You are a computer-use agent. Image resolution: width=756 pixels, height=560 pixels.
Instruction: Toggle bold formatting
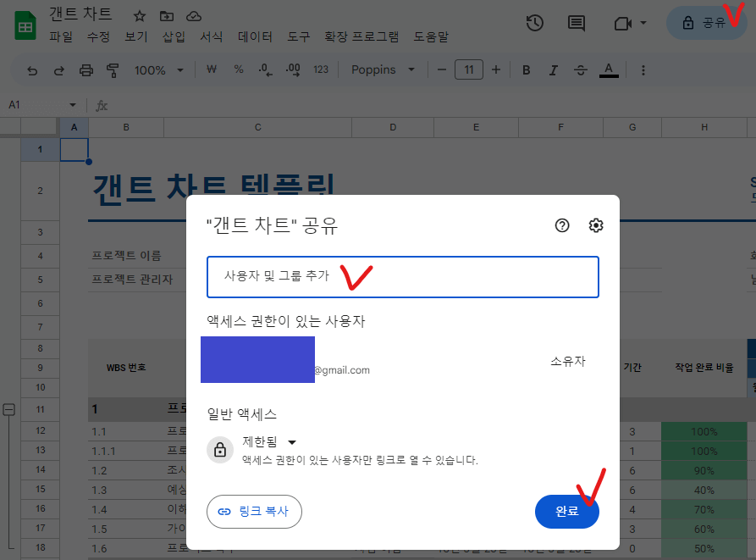[x=526, y=70]
